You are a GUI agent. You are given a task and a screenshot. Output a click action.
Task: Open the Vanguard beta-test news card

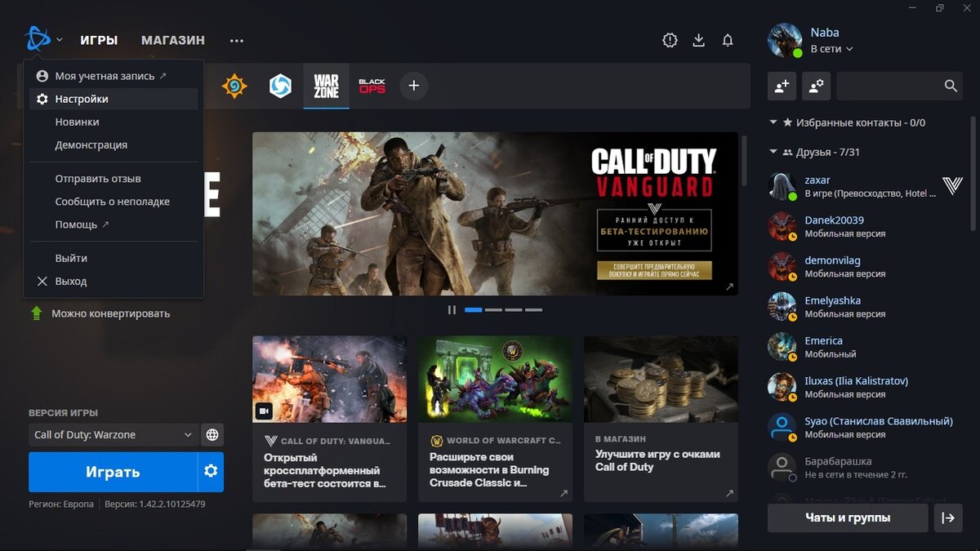point(330,419)
